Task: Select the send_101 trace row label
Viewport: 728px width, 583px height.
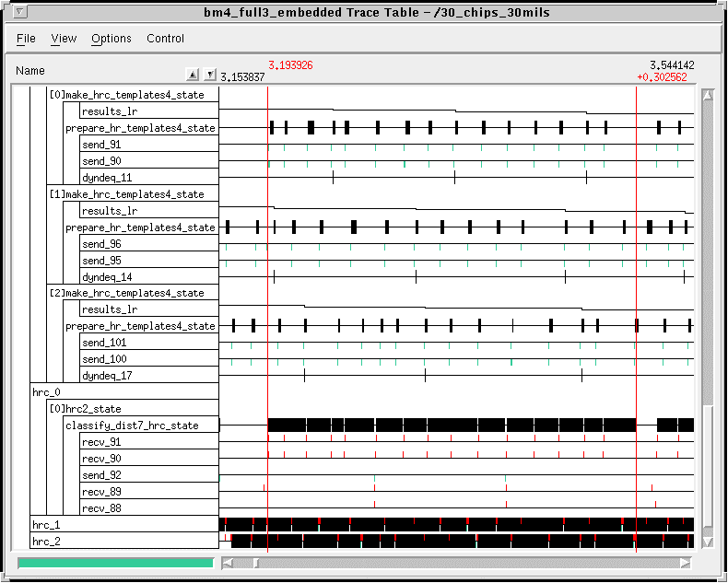Action: [x=105, y=343]
